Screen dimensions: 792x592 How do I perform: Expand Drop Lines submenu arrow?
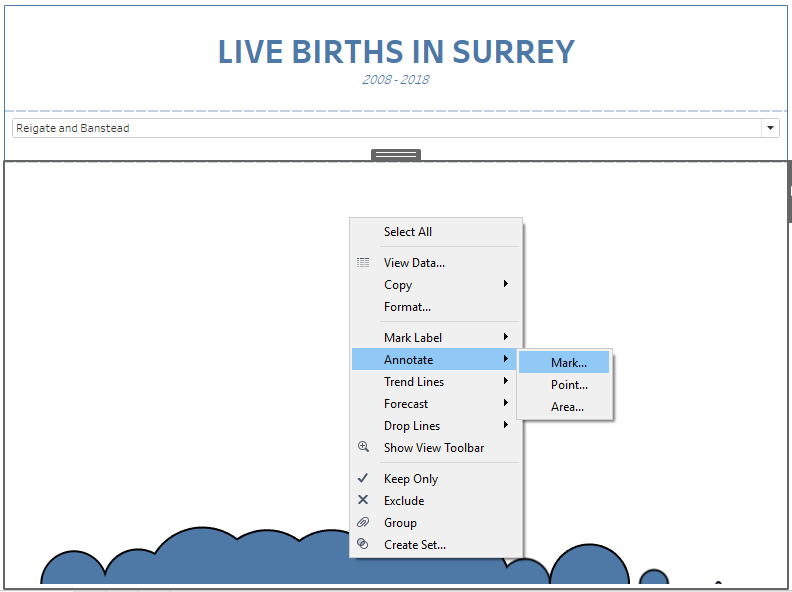[x=506, y=425]
